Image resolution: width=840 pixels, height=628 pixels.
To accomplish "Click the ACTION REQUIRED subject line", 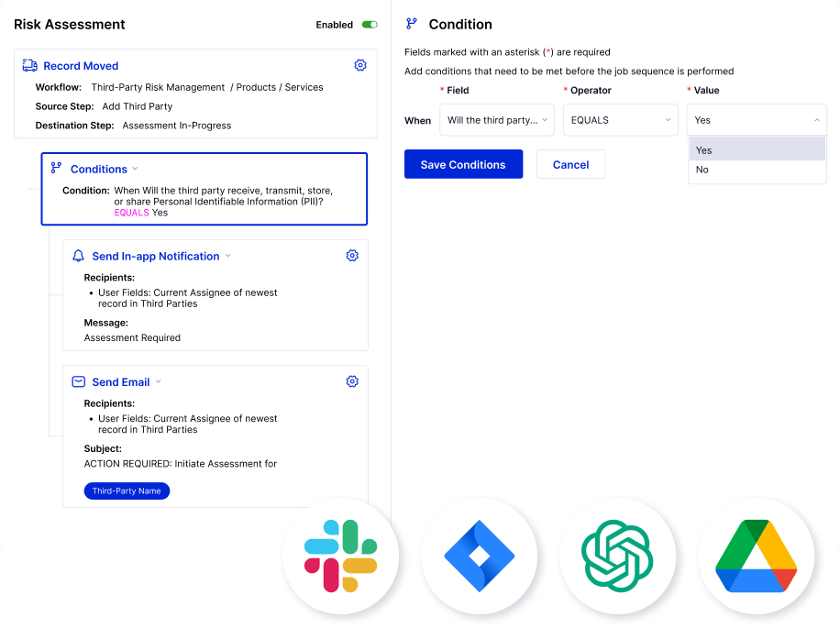I will pyautogui.click(x=181, y=464).
